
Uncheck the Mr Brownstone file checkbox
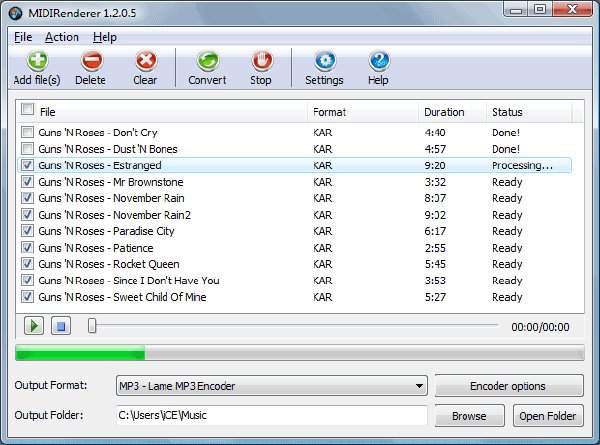27,181
